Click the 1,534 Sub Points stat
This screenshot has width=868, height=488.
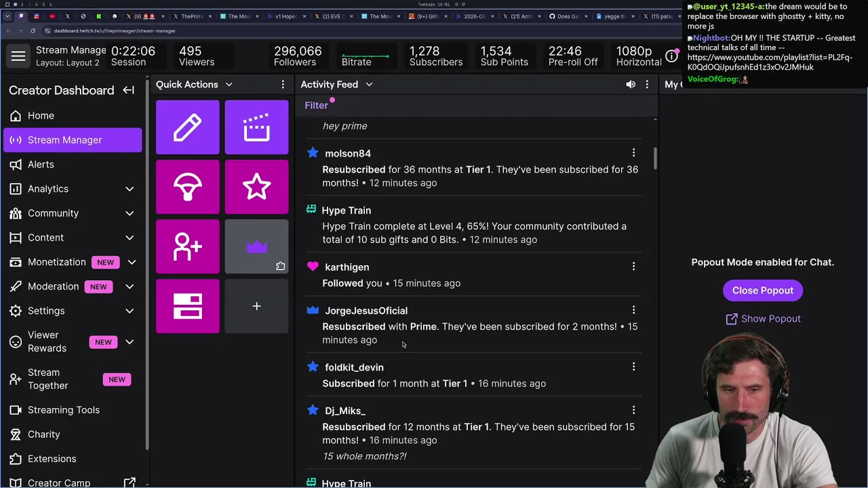pyautogui.click(x=505, y=56)
